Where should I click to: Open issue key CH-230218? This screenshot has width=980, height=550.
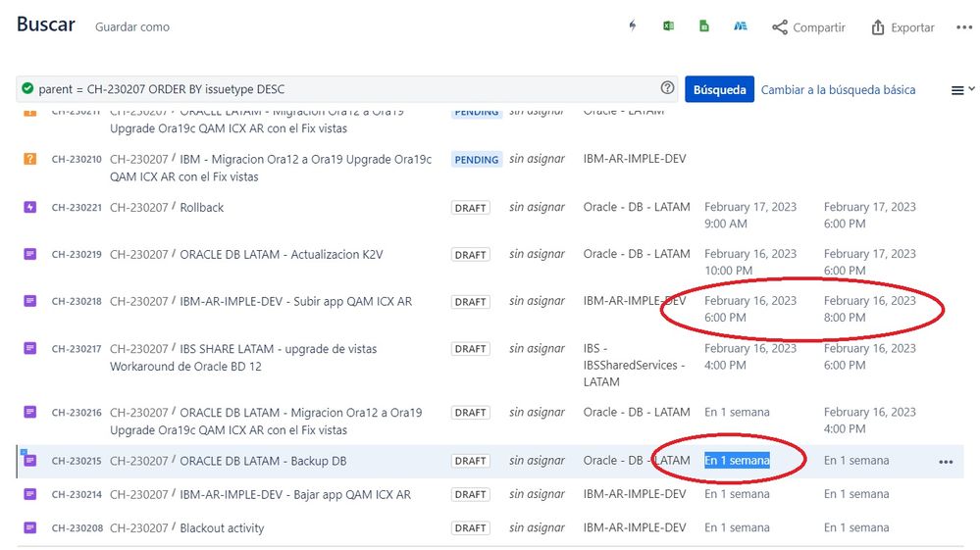point(77,301)
